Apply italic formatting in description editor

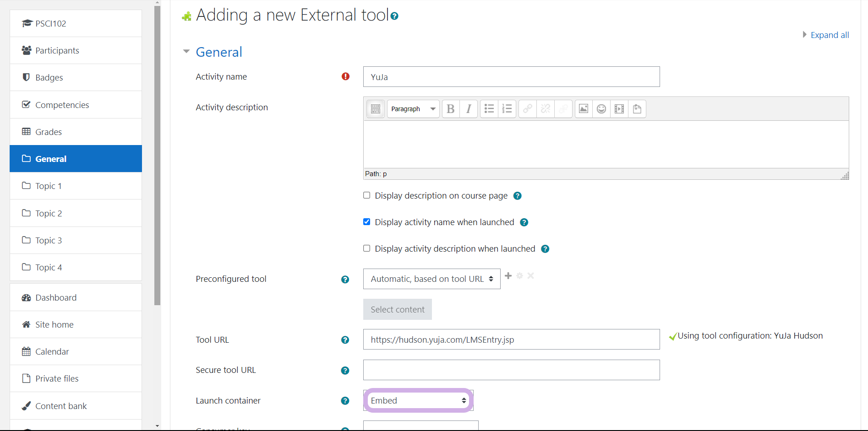[x=468, y=109]
